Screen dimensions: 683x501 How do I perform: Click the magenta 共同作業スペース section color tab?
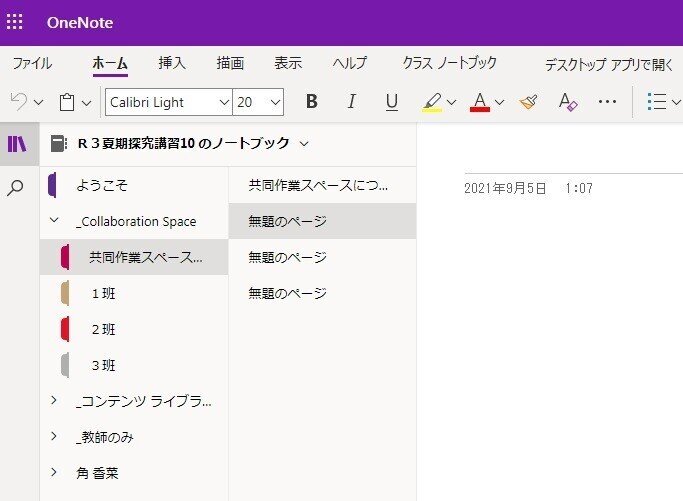pos(65,257)
